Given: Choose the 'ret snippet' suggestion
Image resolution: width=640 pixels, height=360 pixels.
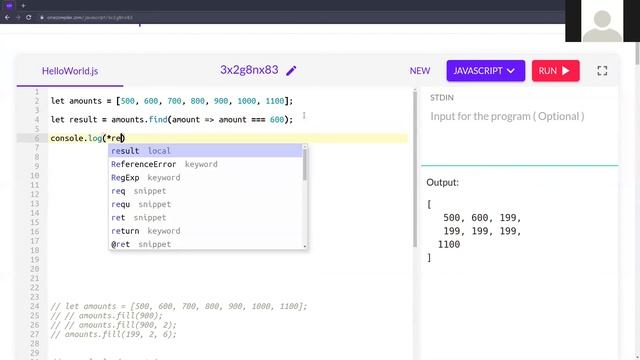Looking at the screenshot, I should pos(206,218).
